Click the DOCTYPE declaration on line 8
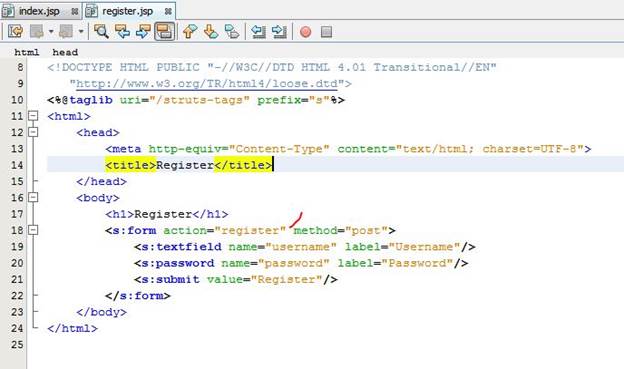The width and height of the screenshot is (624, 369). 272,67
